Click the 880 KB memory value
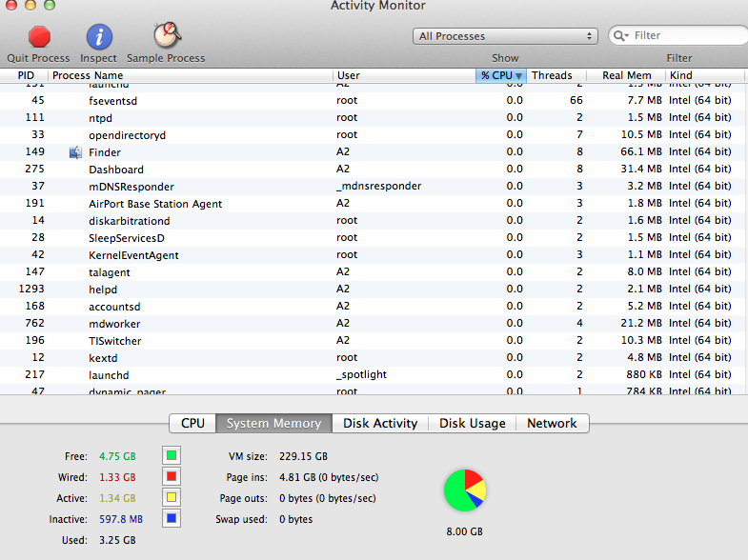Screen dimensions: 748x560 pos(644,374)
